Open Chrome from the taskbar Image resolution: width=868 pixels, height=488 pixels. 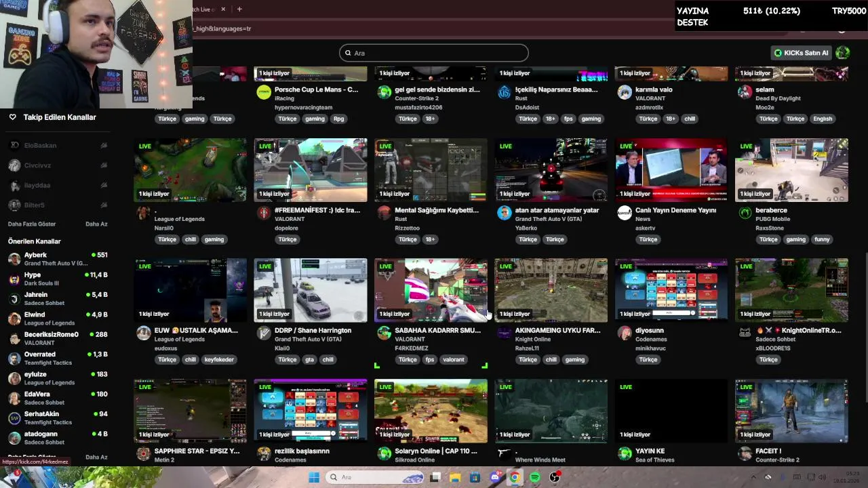515,477
